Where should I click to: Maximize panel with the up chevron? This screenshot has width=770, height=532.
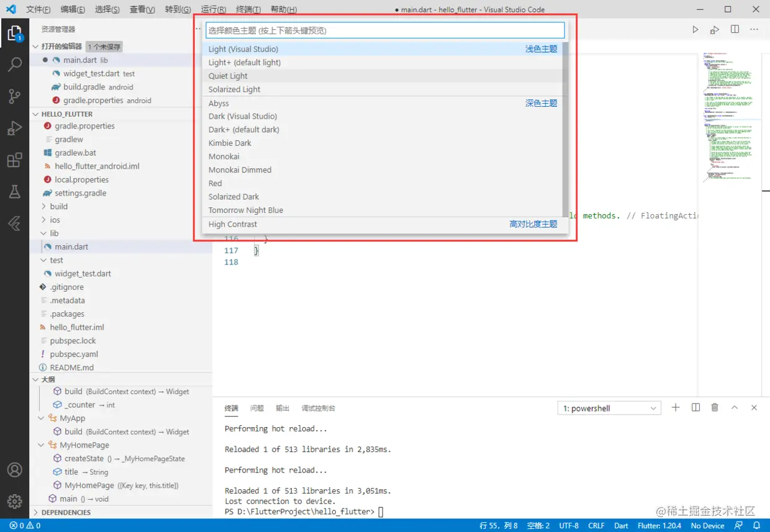point(735,408)
